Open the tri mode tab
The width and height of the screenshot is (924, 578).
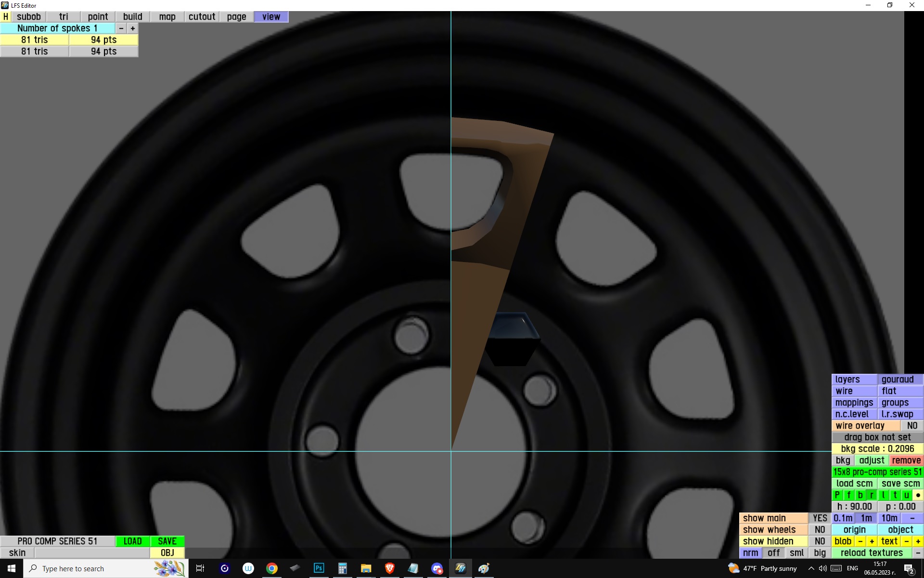click(x=64, y=16)
